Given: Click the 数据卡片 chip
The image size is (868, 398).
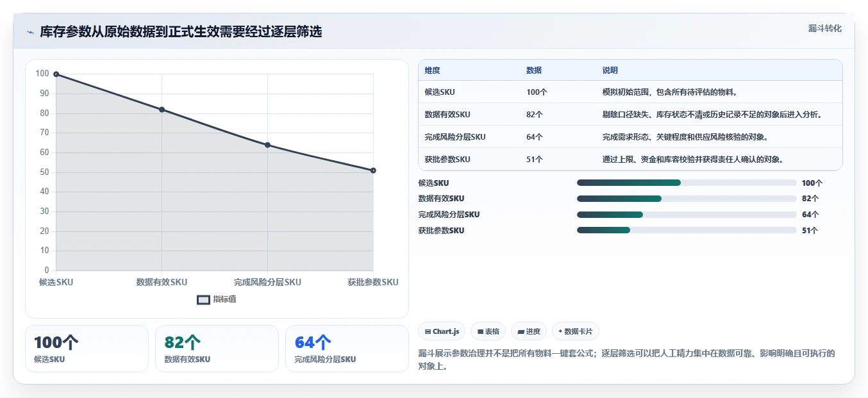Looking at the screenshot, I should click(576, 331).
